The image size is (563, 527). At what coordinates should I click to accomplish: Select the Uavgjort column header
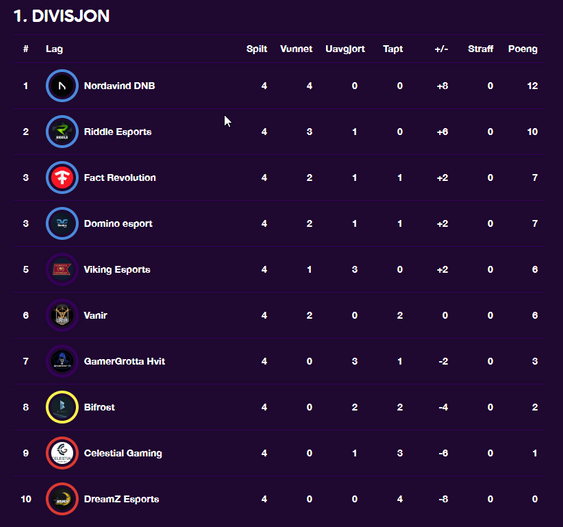[345, 49]
